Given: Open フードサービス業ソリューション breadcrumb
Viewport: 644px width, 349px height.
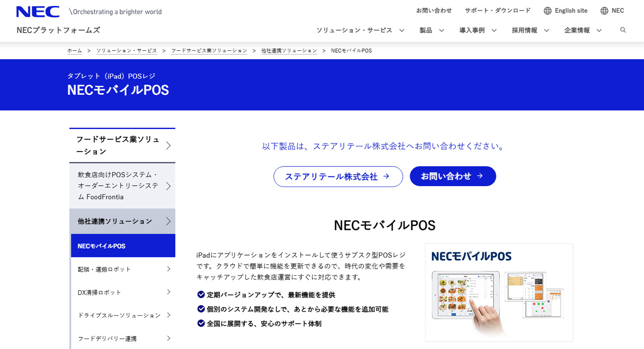Looking at the screenshot, I should click(209, 51).
